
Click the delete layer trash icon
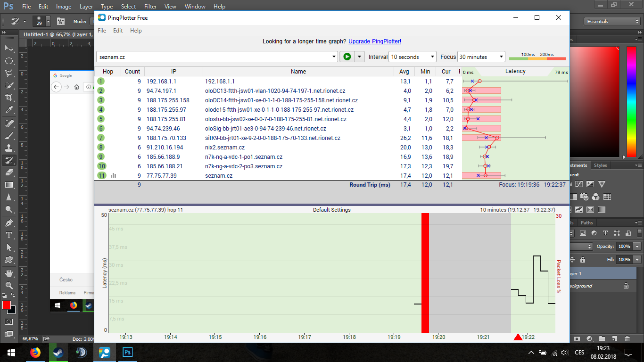(x=627, y=338)
